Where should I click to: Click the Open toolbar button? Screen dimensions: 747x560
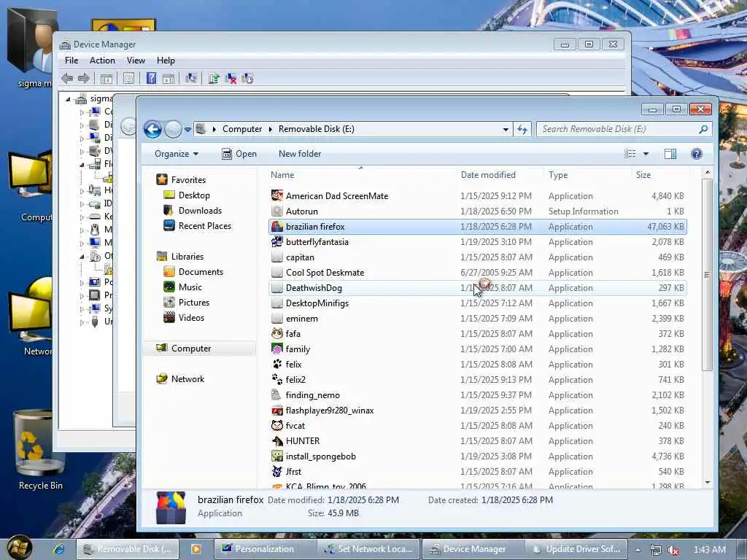(239, 154)
